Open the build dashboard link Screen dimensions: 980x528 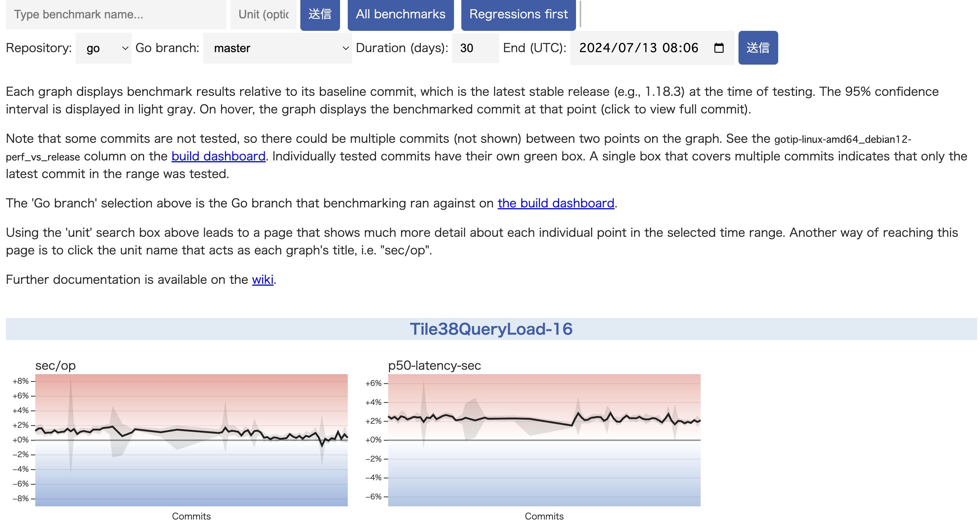(x=218, y=156)
